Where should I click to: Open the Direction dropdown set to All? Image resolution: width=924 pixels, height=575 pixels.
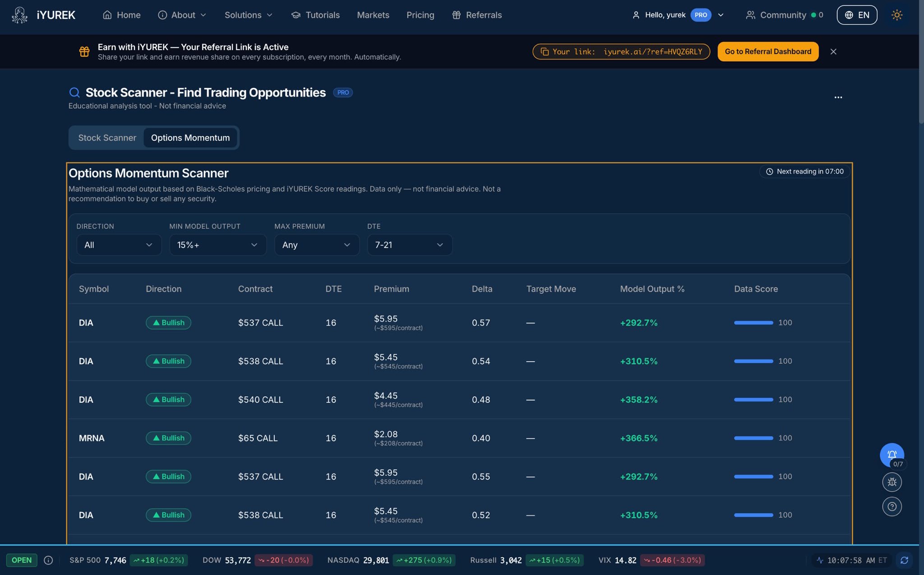click(x=119, y=245)
